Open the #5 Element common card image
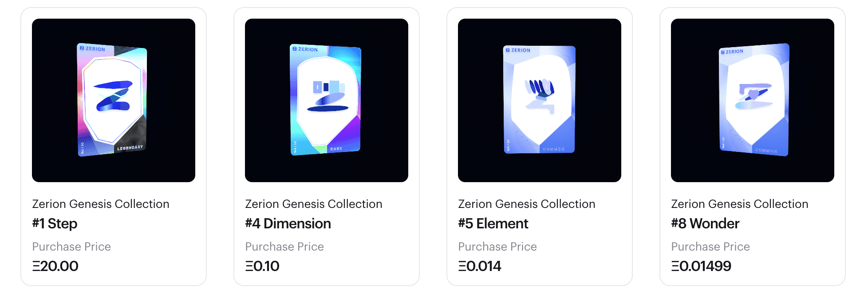The image size is (868, 295). pyautogui.click(x=540, y=100)
